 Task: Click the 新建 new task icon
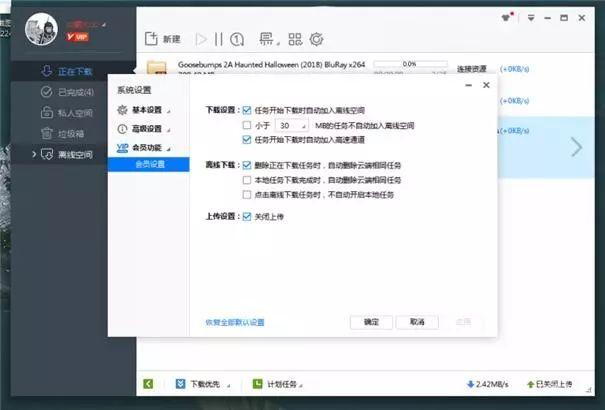(151, 39)
